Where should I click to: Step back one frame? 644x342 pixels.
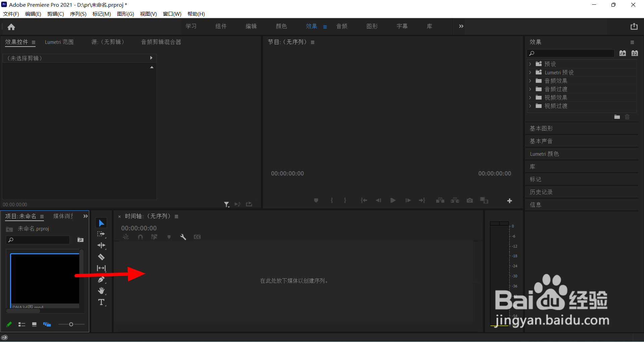pos(378,200)
